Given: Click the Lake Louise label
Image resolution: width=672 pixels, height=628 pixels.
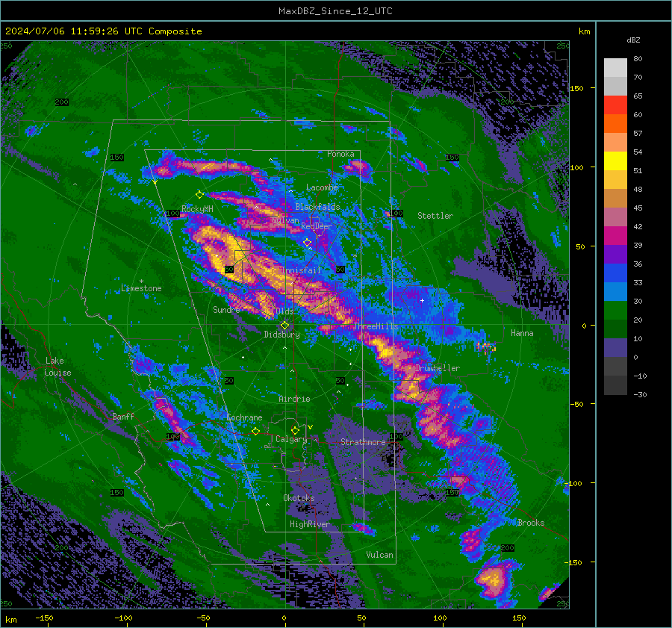Looking at the screenshot, I should [x=58, y=367].
